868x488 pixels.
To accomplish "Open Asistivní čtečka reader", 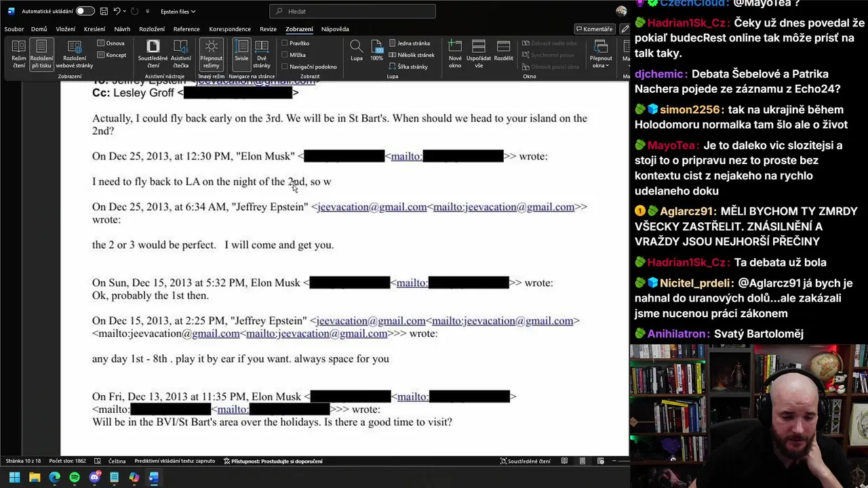I will tap(180, 54).
